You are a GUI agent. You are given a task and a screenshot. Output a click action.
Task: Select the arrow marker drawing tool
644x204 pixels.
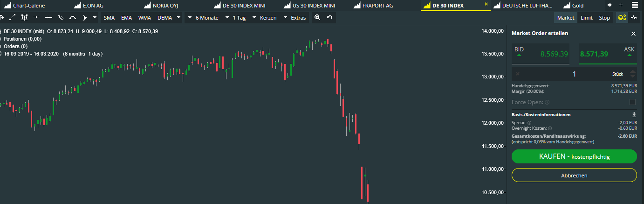85,17
